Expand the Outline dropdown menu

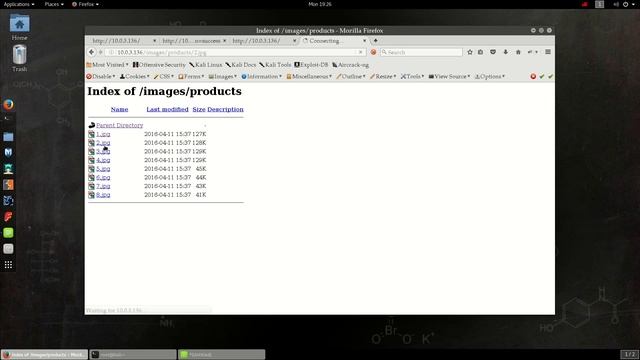(351, 77)
